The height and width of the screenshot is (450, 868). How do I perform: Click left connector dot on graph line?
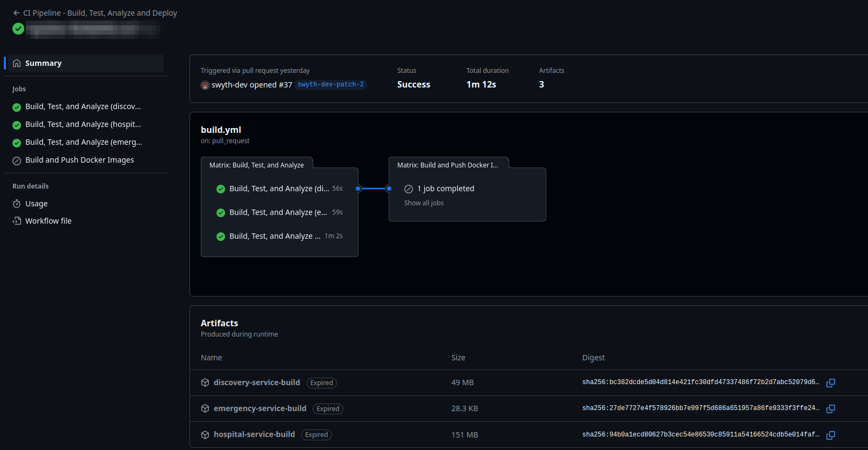(x=358, y=189)
